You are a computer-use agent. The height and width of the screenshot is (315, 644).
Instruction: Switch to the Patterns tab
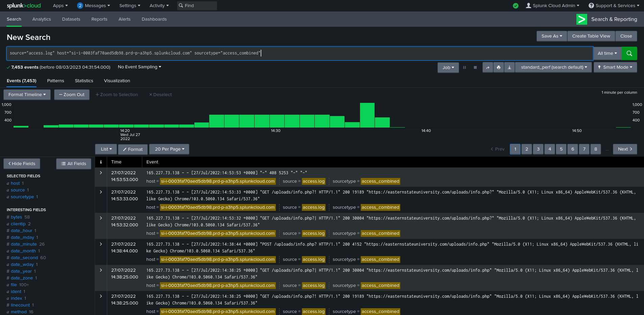pos(55,81)
